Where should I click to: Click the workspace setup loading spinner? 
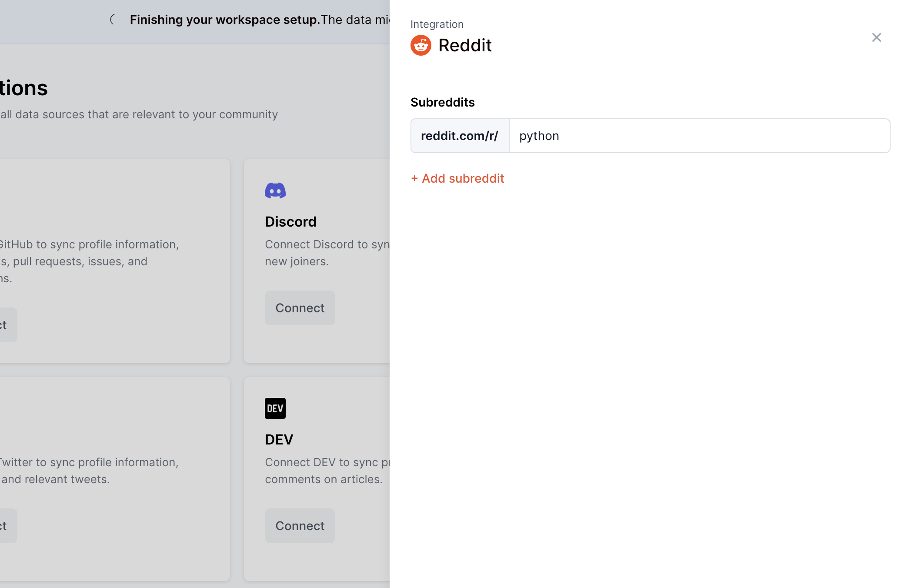tap(113, 20)
